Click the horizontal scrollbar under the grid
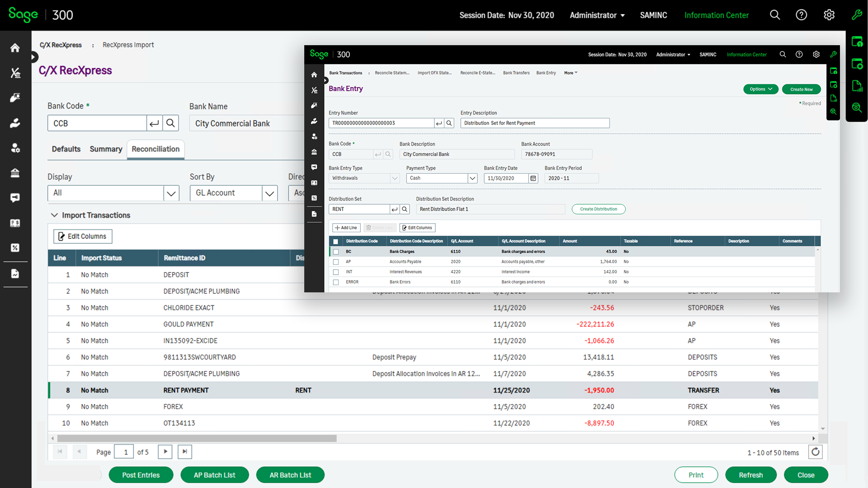868x488 pixels. [197, 438]
